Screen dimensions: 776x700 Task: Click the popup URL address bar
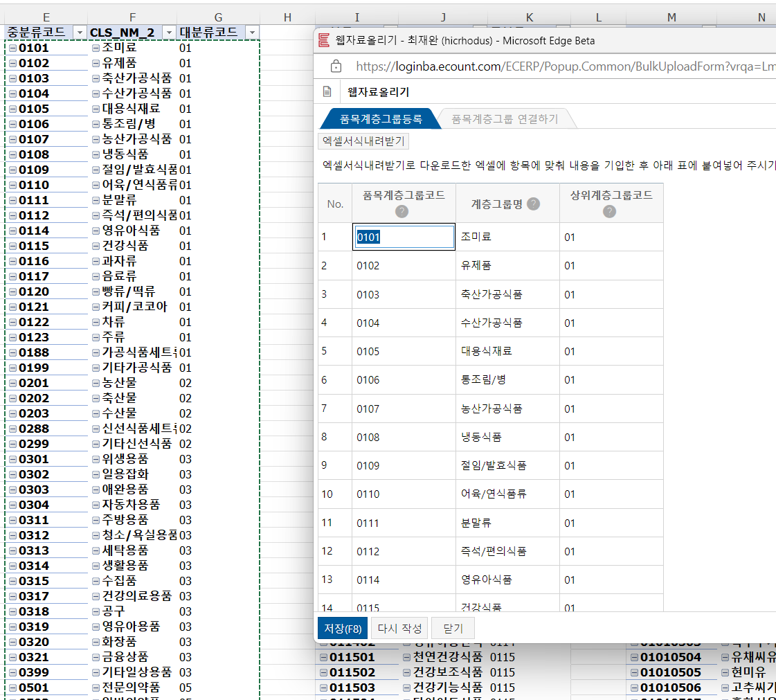point(564,66)
